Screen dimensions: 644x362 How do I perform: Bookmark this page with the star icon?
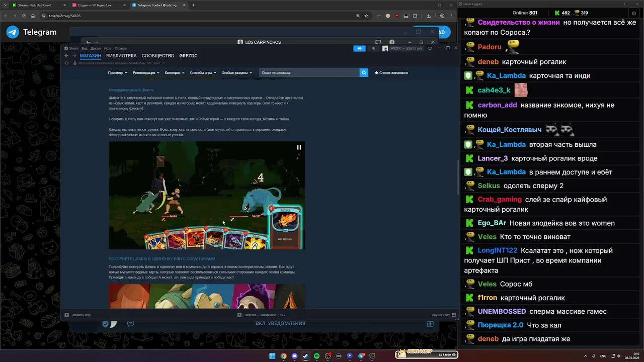(366, 16)
